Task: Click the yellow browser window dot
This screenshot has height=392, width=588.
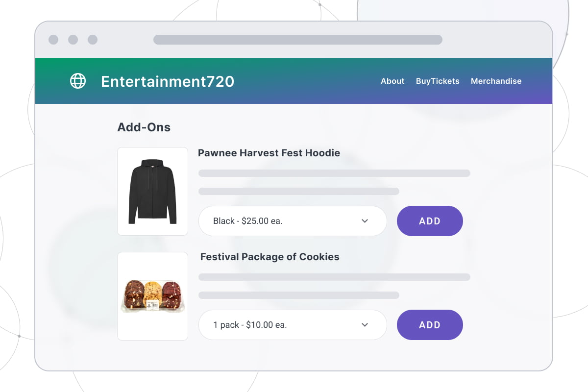Action: pyautogui.click(x=73, y=40)
